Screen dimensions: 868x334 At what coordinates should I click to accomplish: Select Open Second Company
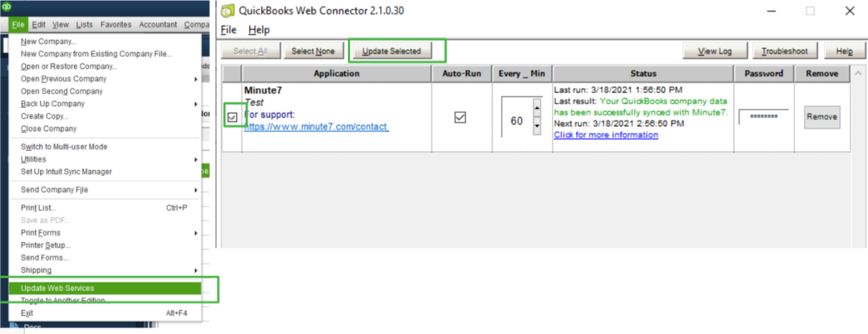tap(106, 91)
